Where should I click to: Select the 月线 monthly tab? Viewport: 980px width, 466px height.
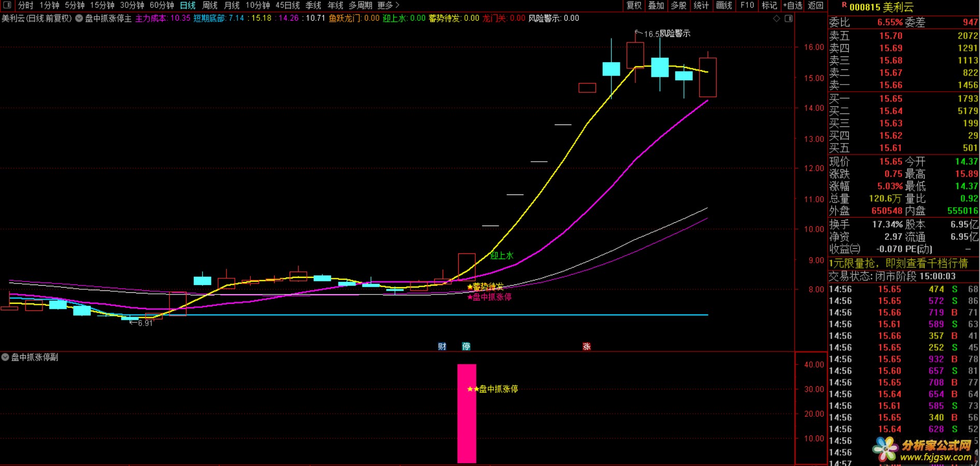click(x=232, y=5)
